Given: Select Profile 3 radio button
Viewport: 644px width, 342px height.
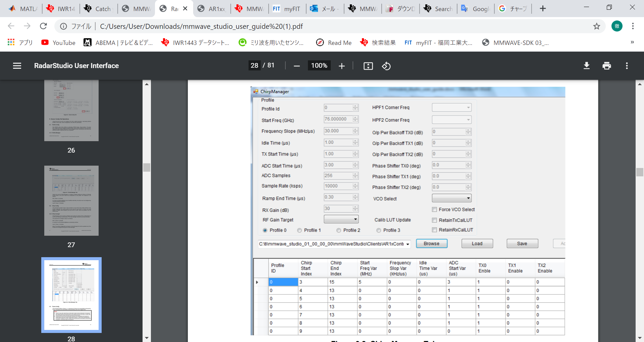Looking at the screenshot, I should (379, 230).
